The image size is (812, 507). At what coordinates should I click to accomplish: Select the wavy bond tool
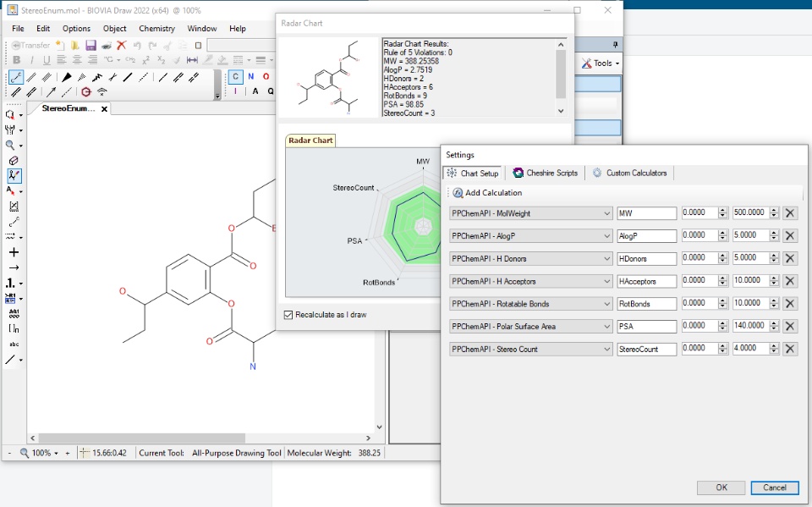pos(96,77)
